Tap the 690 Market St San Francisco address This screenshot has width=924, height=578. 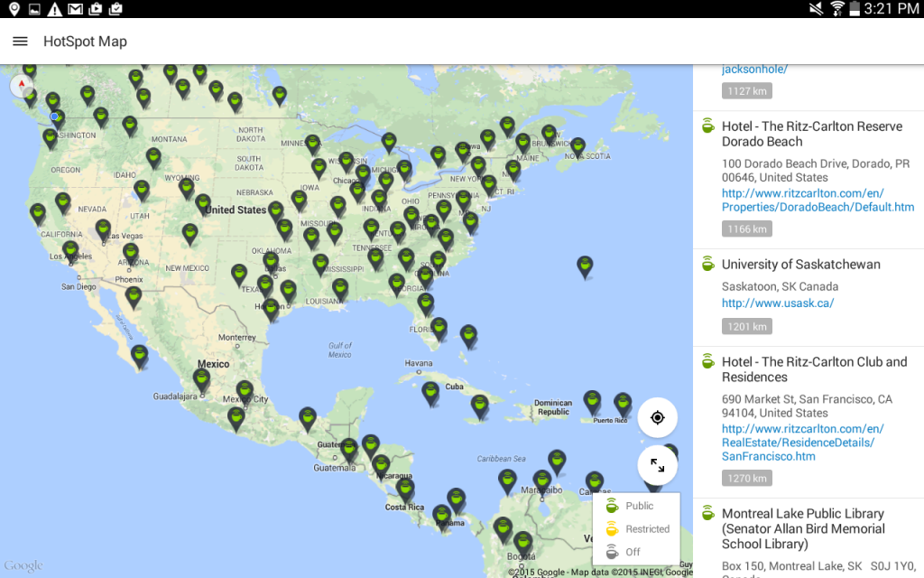(x=807, y=406)
